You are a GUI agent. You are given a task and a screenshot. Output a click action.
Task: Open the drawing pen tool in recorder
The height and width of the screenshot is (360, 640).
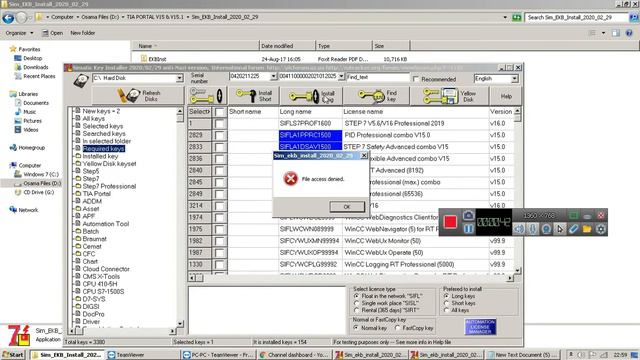click(573, 229)
